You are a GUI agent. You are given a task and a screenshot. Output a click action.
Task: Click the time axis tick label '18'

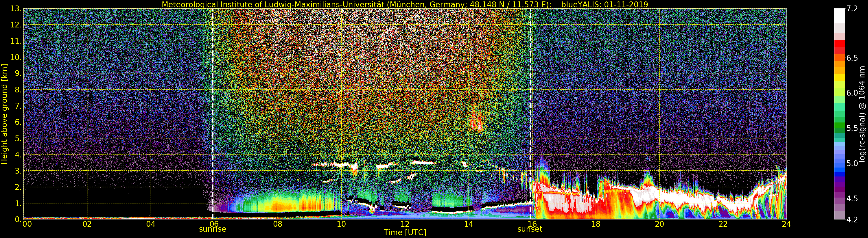pyautogui.click(x=596, y=224)
